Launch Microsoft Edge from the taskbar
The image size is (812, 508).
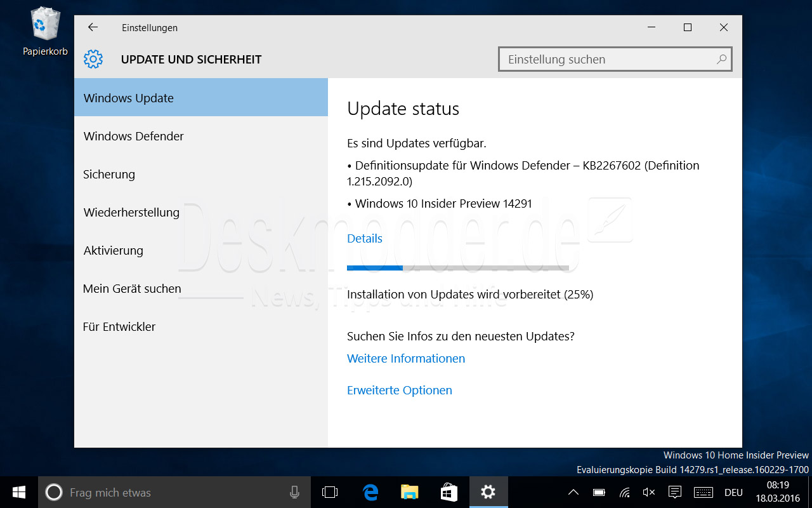coord(370,492)
